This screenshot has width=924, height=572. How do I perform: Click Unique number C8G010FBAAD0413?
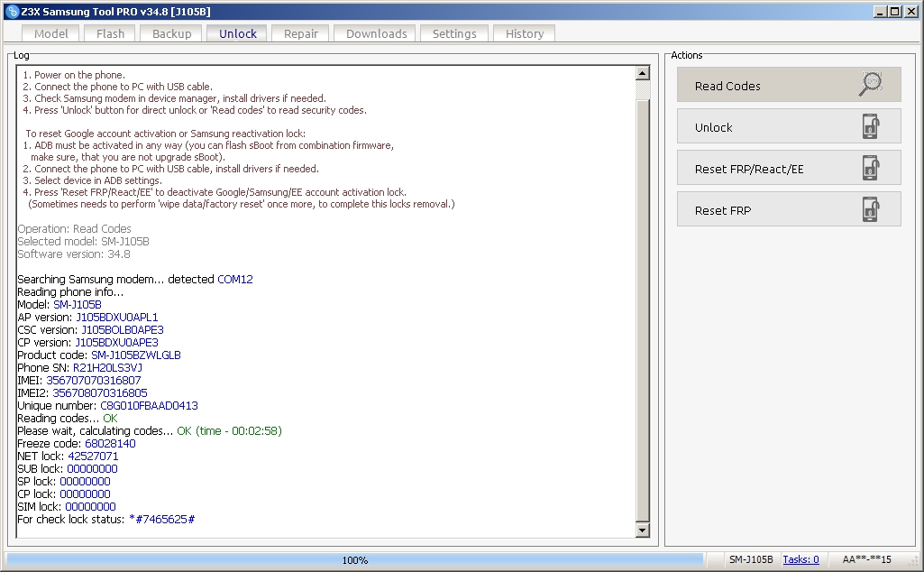pyautogui.click(x=149, y=406)
